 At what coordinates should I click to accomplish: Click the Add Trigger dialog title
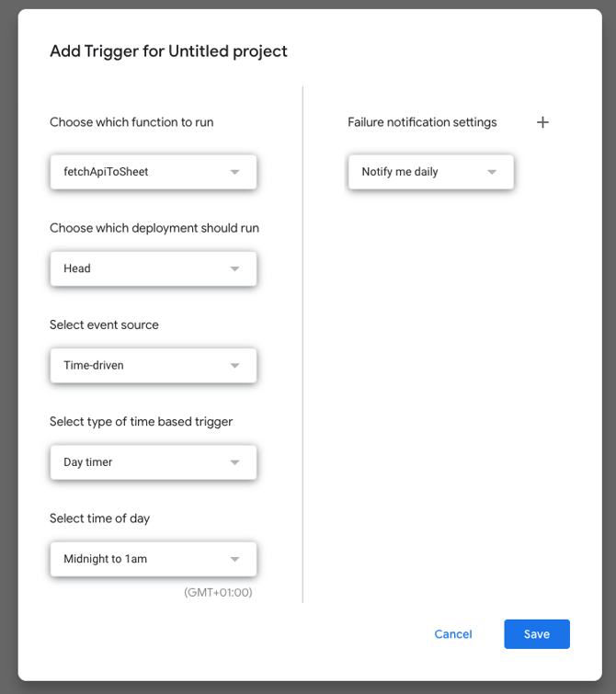click(168, 51)
